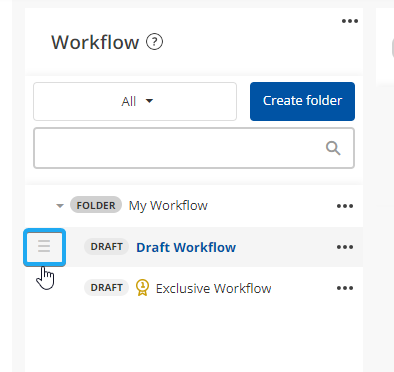Screen dimensions: 394x372
Task: Select the My Workflow folder name
Action: point(168,206)
